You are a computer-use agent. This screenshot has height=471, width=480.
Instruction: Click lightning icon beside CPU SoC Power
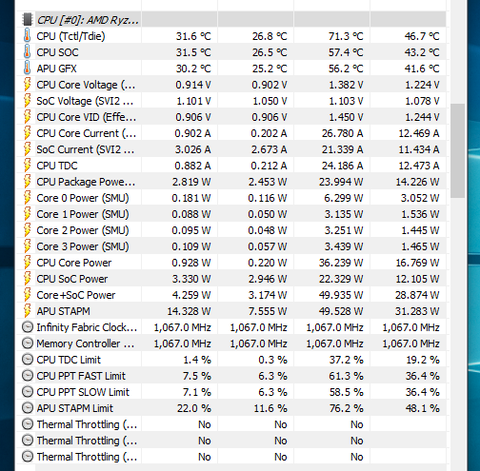coord(27,279)
